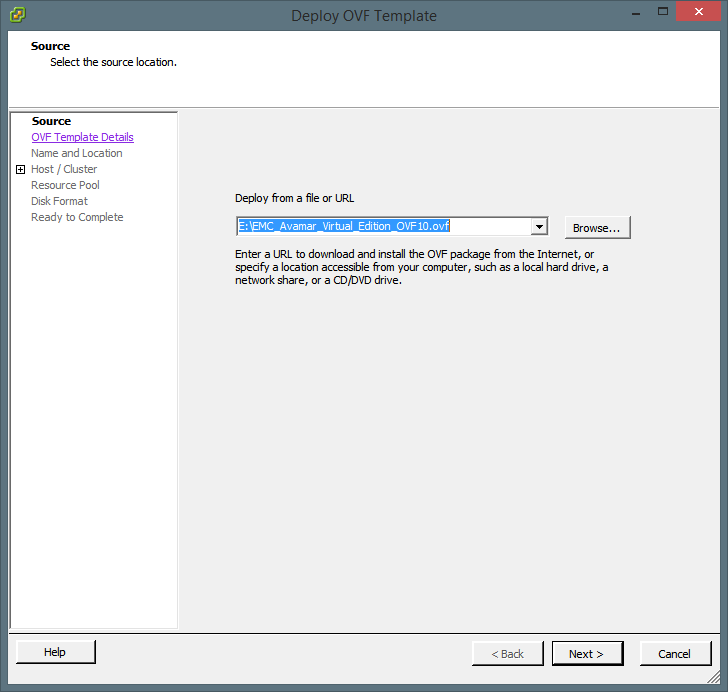Open Help for this wizard

[55, 652]
